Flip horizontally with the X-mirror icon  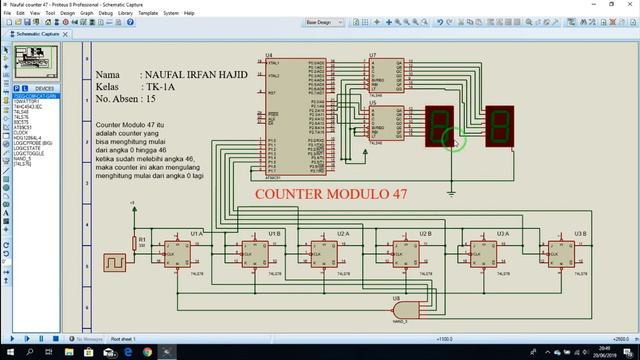tap(6, 272)
